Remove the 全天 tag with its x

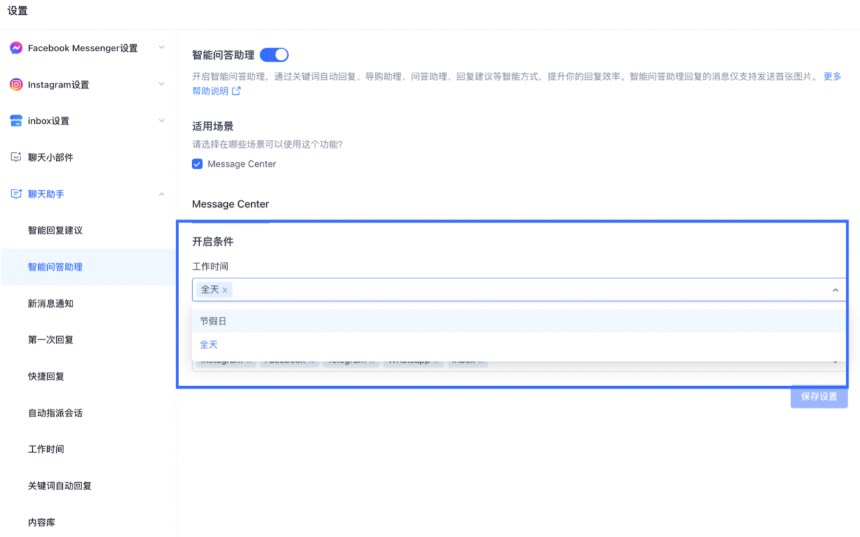(225, 290)
